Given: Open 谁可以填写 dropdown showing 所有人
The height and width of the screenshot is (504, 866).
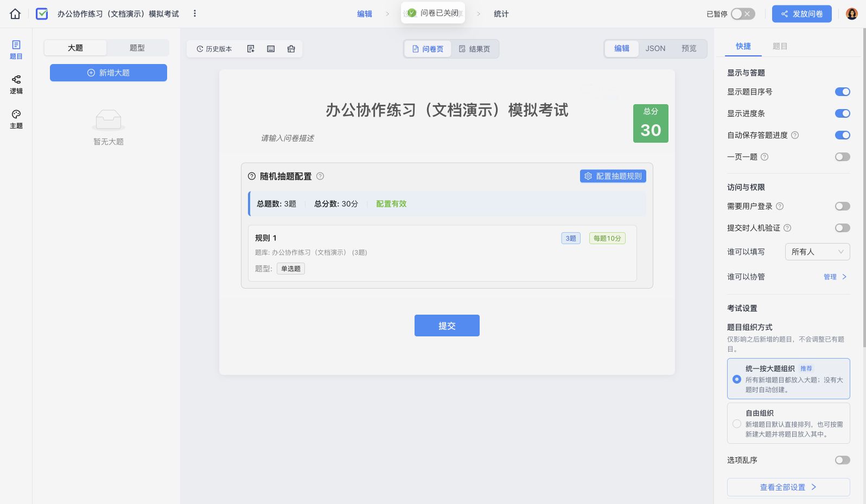Looking at the screenshot, I should pyautogui.click(x=817, y=252).
